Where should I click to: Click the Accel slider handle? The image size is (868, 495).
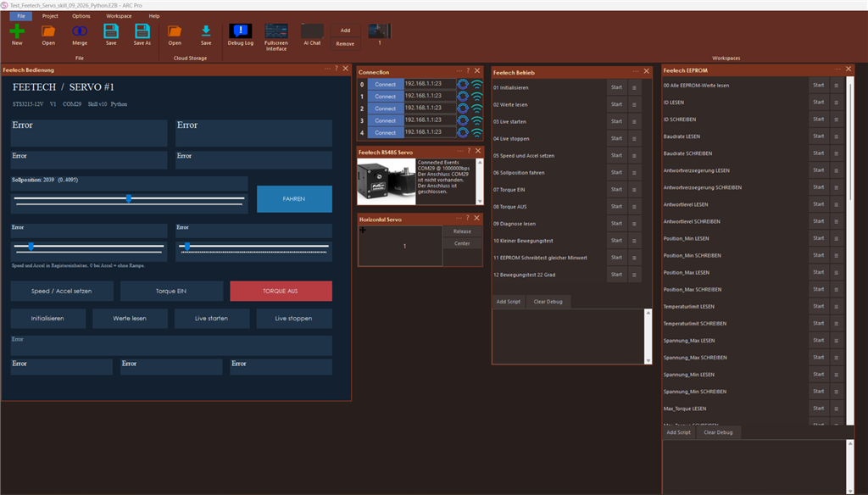click(187, 247)
